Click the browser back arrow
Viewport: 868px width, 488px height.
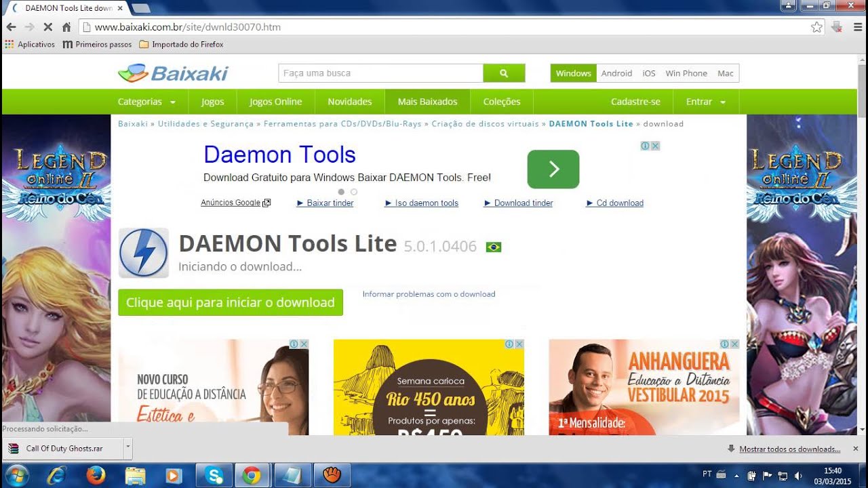point(11,27)
